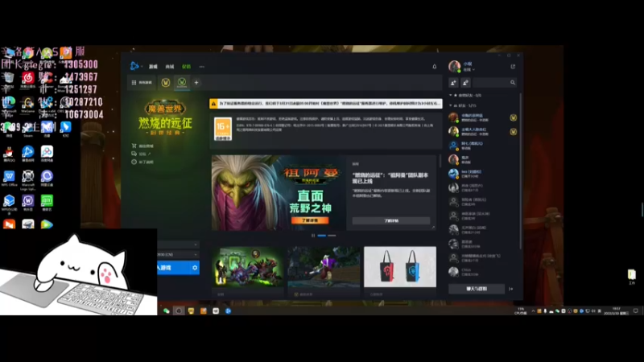Click the second icon beside add friend
This screenshot has width=644, height=362.
(465, 83)
